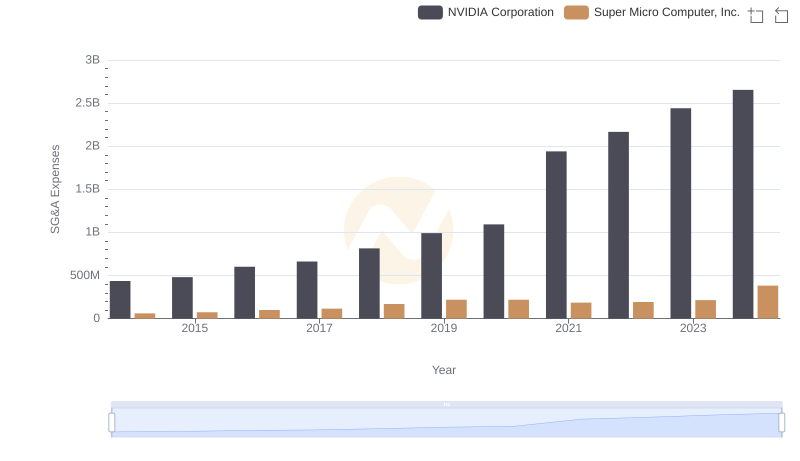Click the 1.5B y-axis label
This screenshot has height=461, width=800.
88,189
